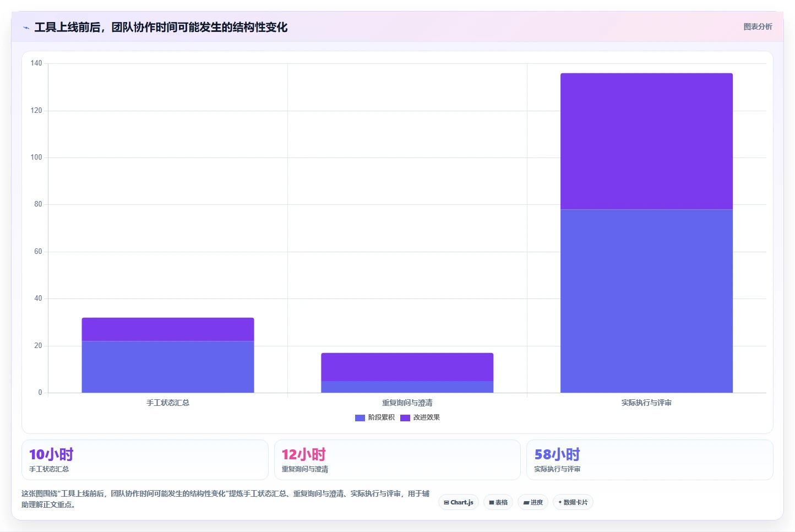Click the icon in the Chart.js chip
The image size is (795, 532).
click(446, 502)
